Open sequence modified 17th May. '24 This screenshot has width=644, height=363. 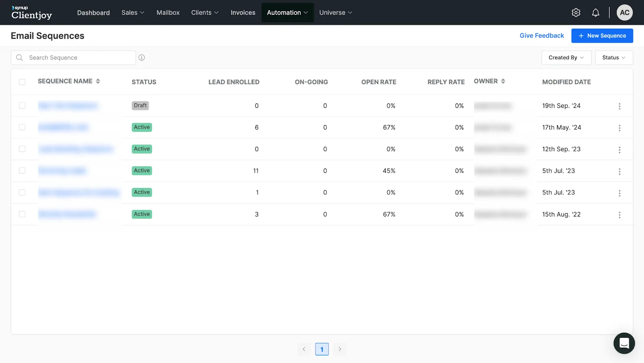[63, 127]
